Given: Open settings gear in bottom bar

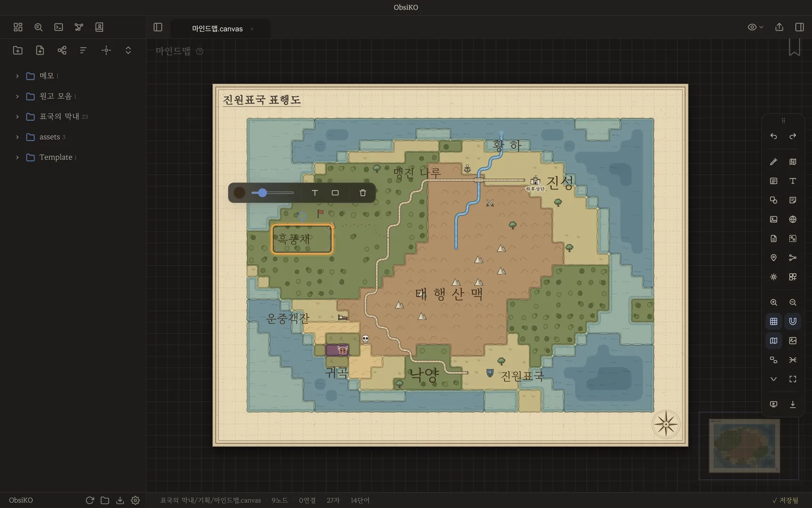Looking at the screenshot, I should (135, 500).
